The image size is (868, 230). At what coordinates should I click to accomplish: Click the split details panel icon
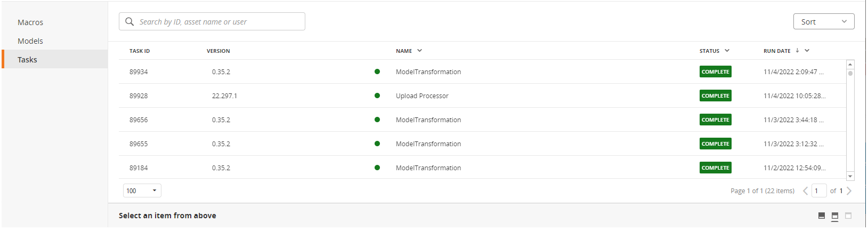pos(835,216)
